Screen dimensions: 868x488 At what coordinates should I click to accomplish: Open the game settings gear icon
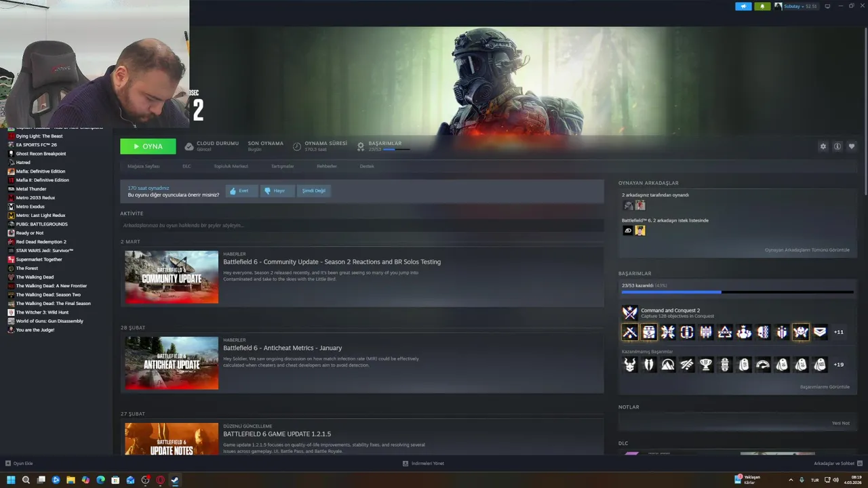823,146
